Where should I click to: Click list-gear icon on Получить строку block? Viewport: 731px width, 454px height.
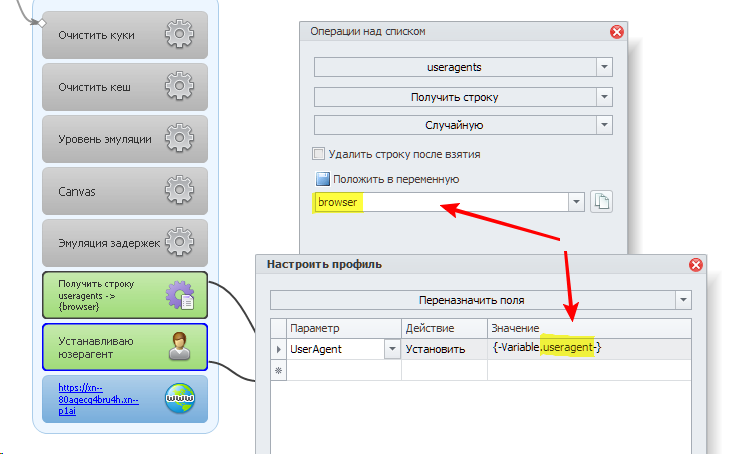point(180,295)
